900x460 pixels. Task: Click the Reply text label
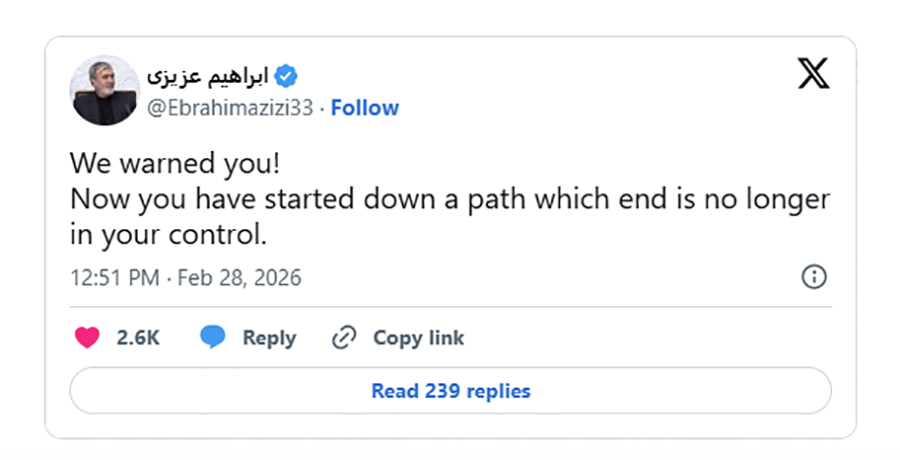point(269,338)
